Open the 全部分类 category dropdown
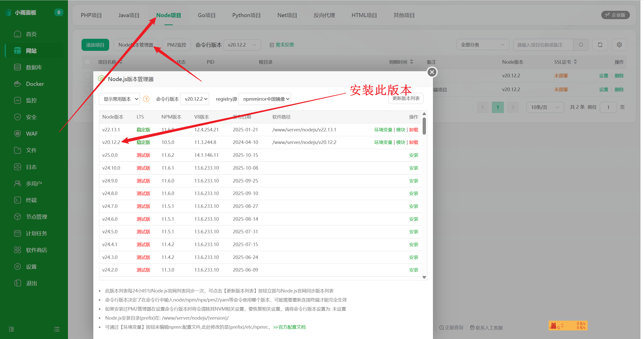The height and width of the screenshot is (339, 644). tap(482, 45)
